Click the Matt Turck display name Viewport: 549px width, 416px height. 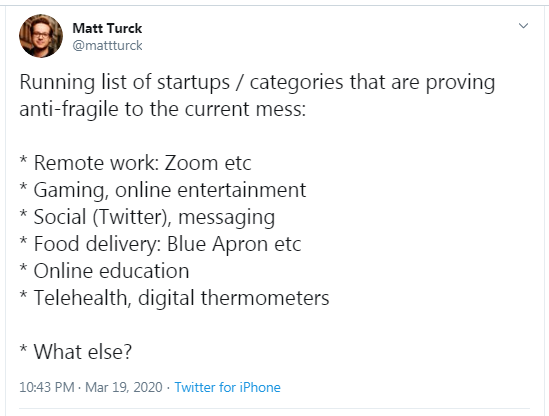pos(107,28)
